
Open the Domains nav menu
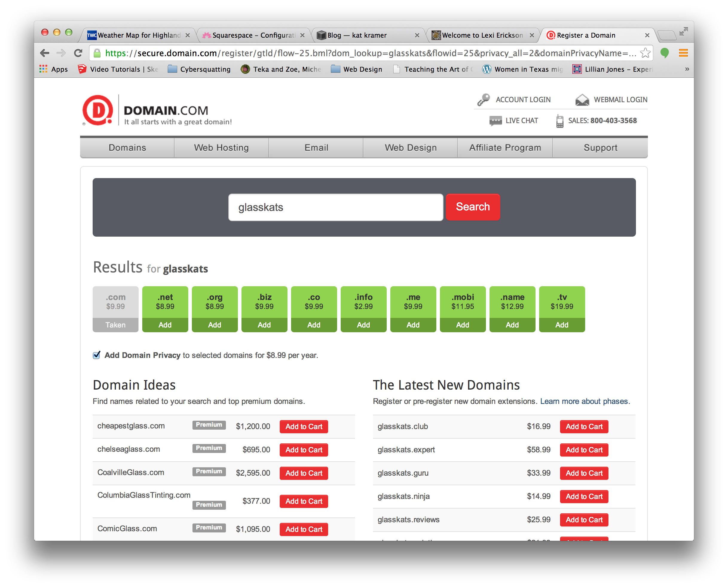pyautogui.click(x=127, y=148)
